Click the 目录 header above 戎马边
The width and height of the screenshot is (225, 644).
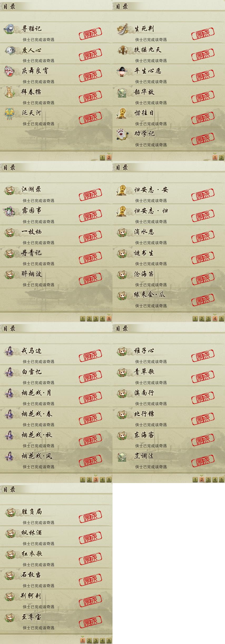tap(9, 328)
